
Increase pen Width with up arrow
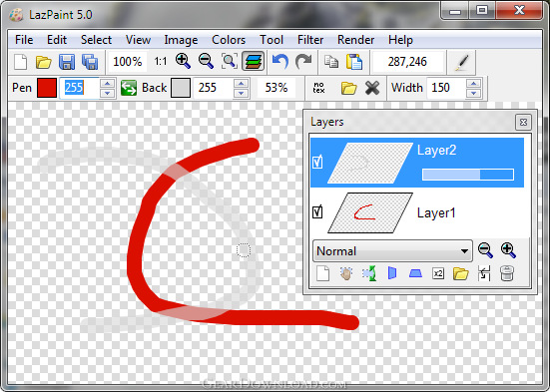coord(474,84)
